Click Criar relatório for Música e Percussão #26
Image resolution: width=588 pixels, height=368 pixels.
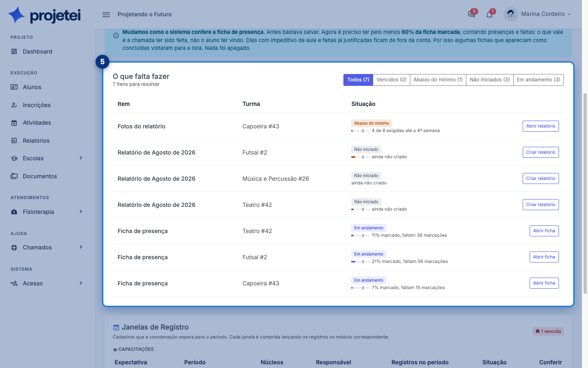[x=541, y=178]
